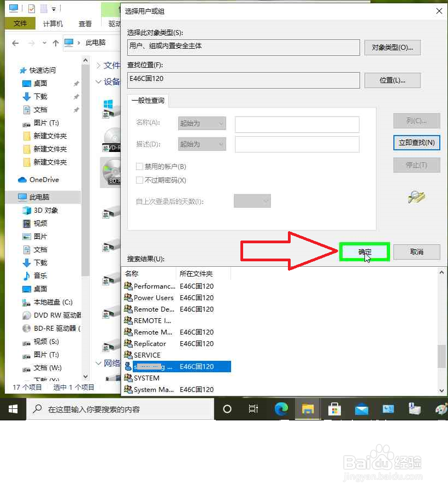Click the highlighted 确定 button
The width and height of the screenshot is (448, 492).
pos(364,252)
